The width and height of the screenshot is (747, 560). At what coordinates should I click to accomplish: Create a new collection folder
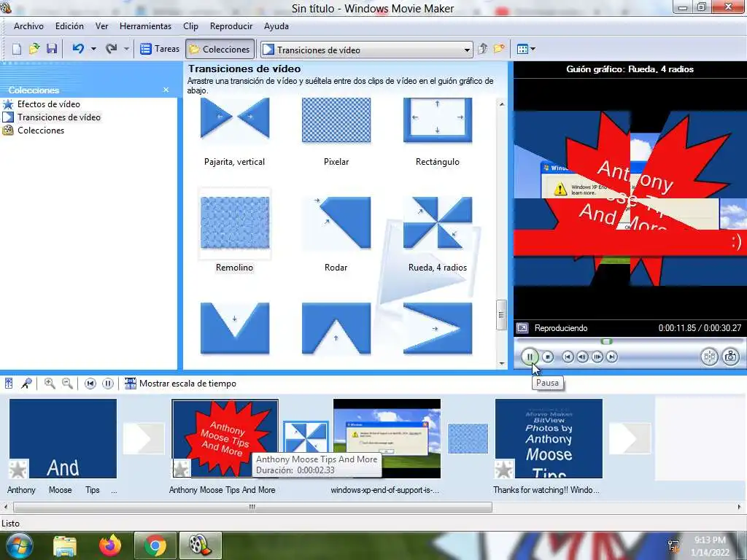tap(499, 49)
